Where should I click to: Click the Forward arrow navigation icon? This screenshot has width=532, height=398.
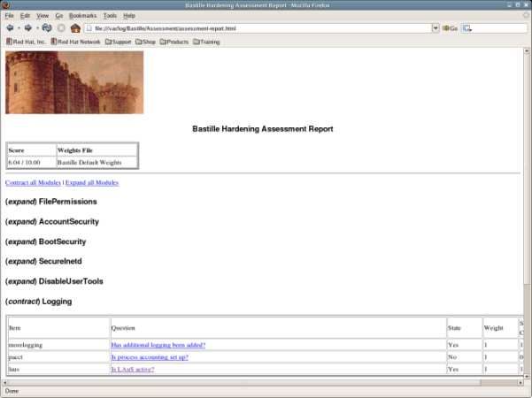27,28
